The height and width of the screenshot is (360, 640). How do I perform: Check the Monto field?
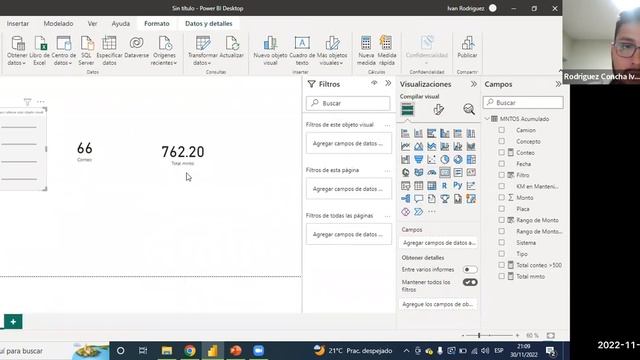[501, 197]
